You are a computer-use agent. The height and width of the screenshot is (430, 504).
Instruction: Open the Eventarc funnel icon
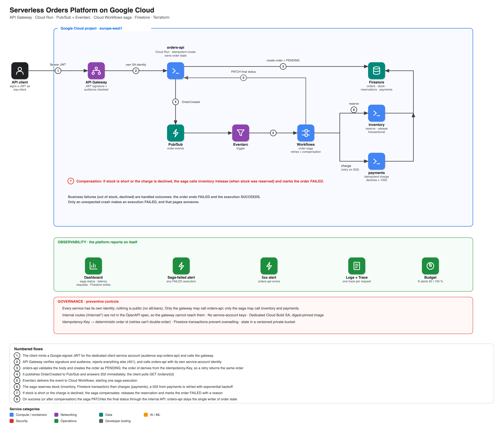(x=241, y=133)
